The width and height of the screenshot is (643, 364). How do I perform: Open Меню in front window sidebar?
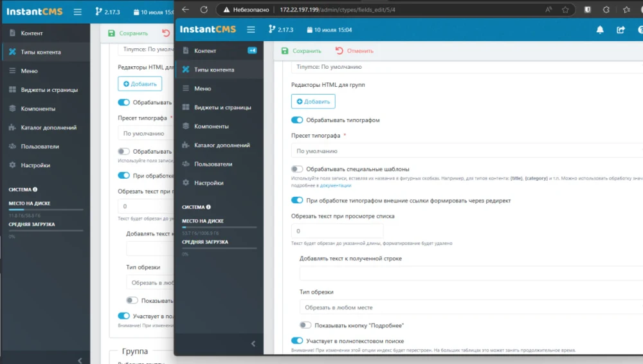click(x=219, y=88)
